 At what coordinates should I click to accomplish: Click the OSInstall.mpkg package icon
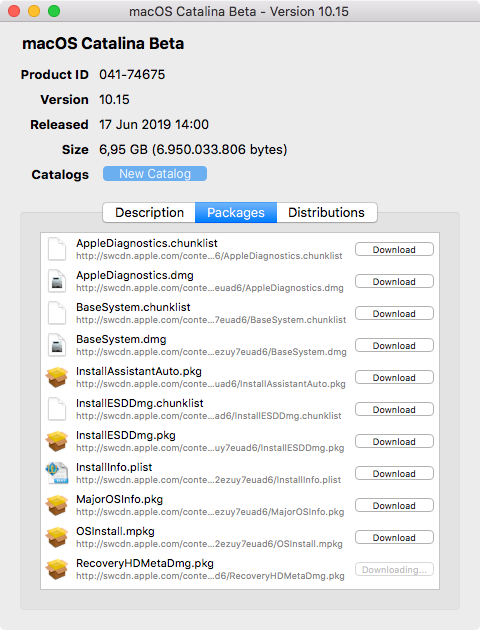pyautogui.click(x=57, y=537)
